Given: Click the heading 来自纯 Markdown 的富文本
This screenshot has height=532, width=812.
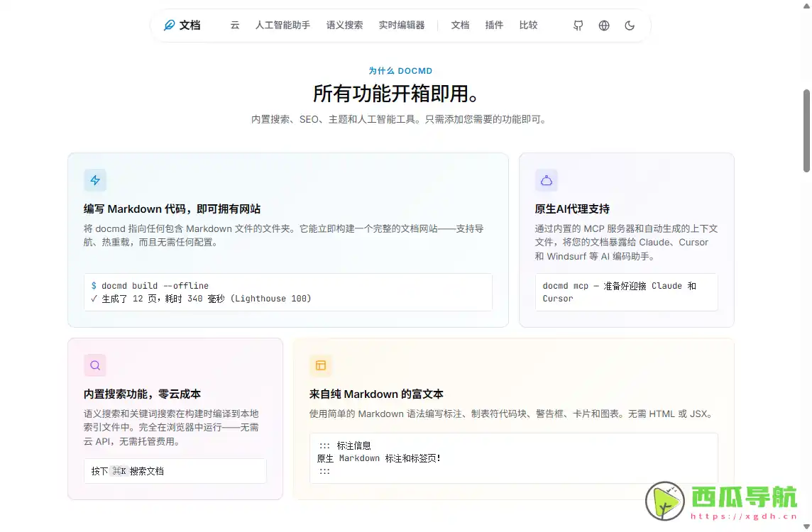Looking at the screenshot, I should coord(376,394).
